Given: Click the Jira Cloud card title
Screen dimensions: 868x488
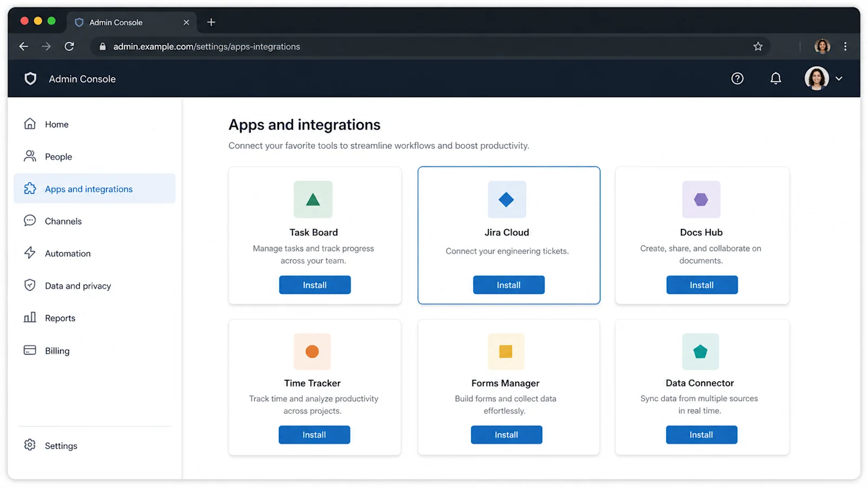Looking at the screenshot, I should point(507,232).
